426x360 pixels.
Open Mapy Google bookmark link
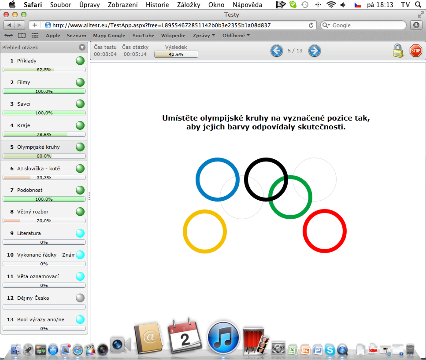pos(109,35)
